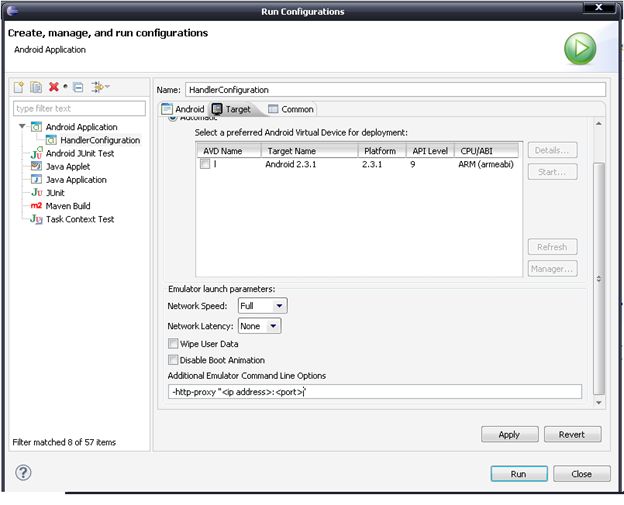Enable Disable Boot Animation checkbox
This screenshot has height=505, width=624.
coord(173,360)
